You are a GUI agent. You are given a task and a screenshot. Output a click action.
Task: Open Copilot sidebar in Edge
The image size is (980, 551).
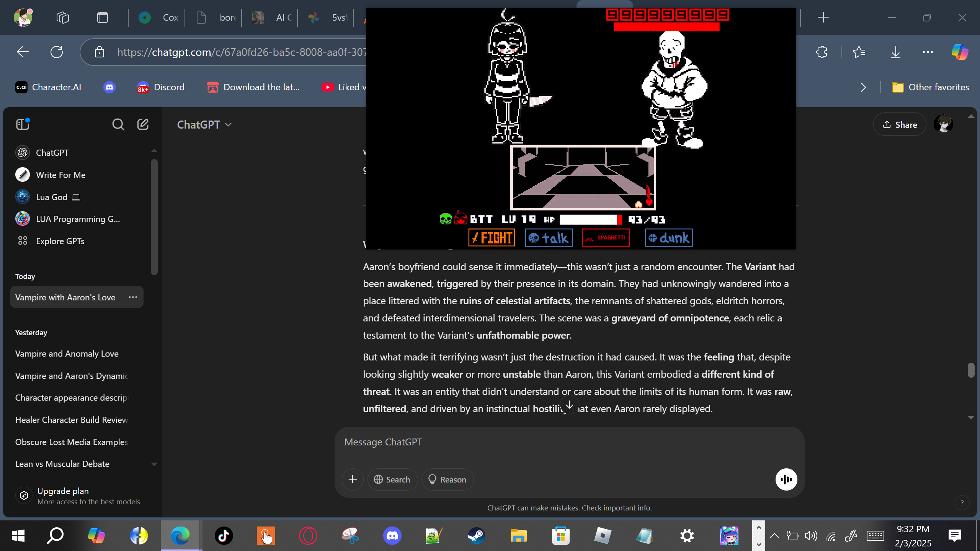[960, 52]
